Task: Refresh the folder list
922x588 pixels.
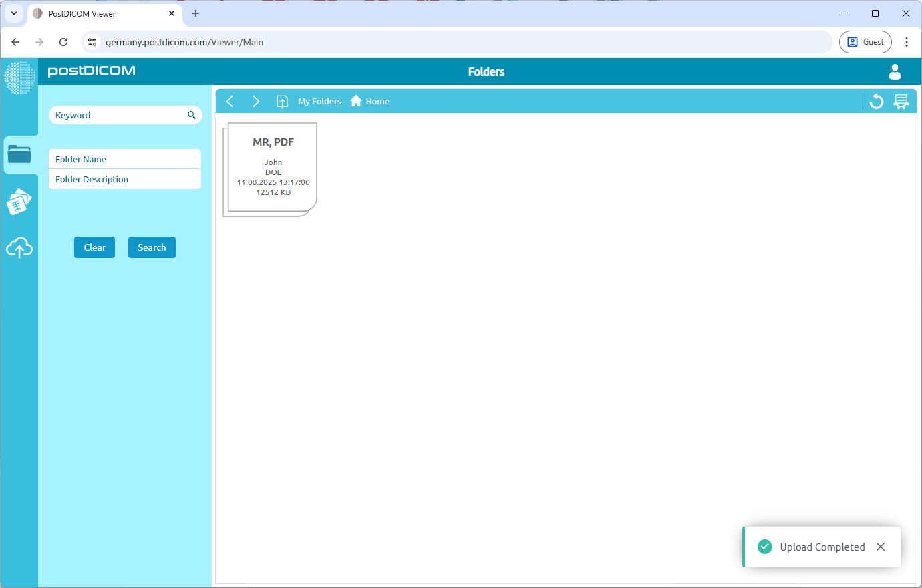Action: (x=876, y=102)
